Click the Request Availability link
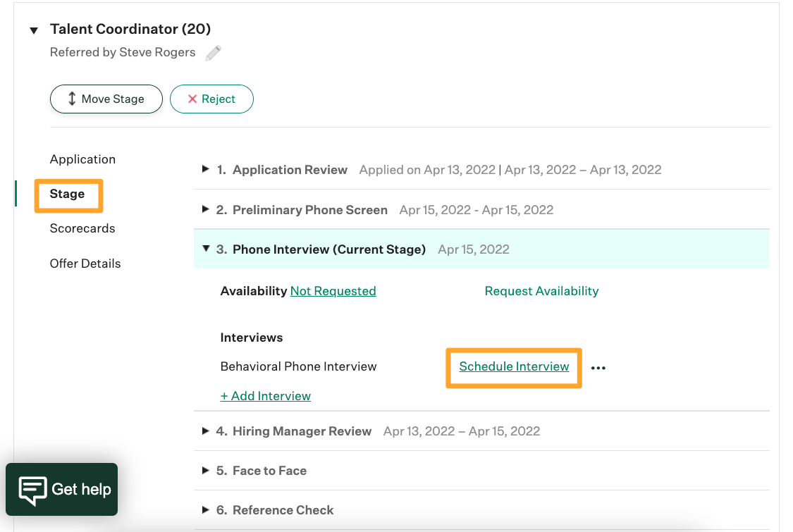Screen dimensions: 793x532 (x=541, y=291)
